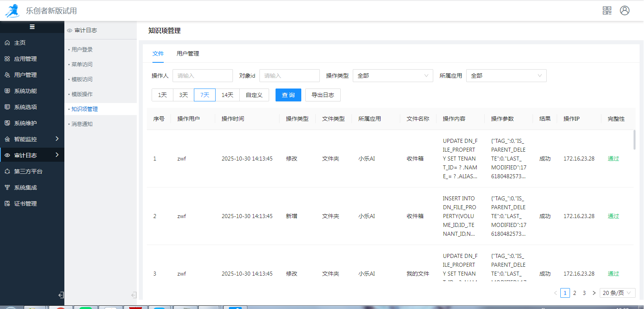This screenshot has width=644, height=309.
Task: Click the 查询 search button
Action: click(288, 95)
